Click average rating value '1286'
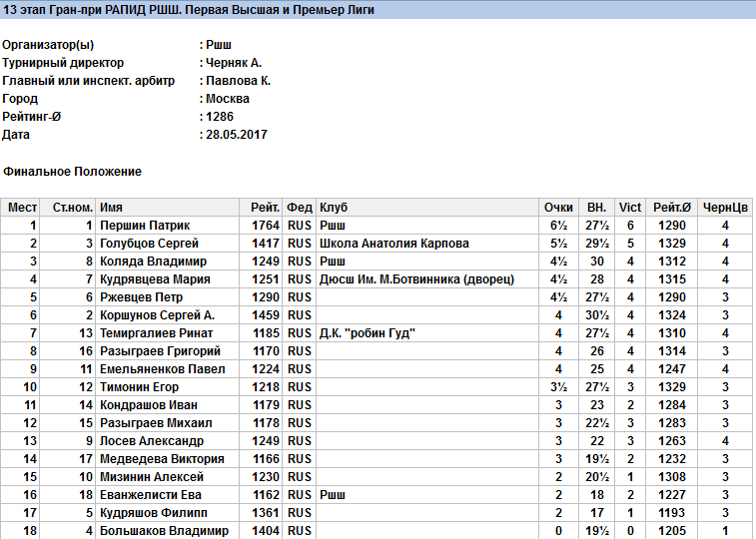756x539 pixels. 220,116
